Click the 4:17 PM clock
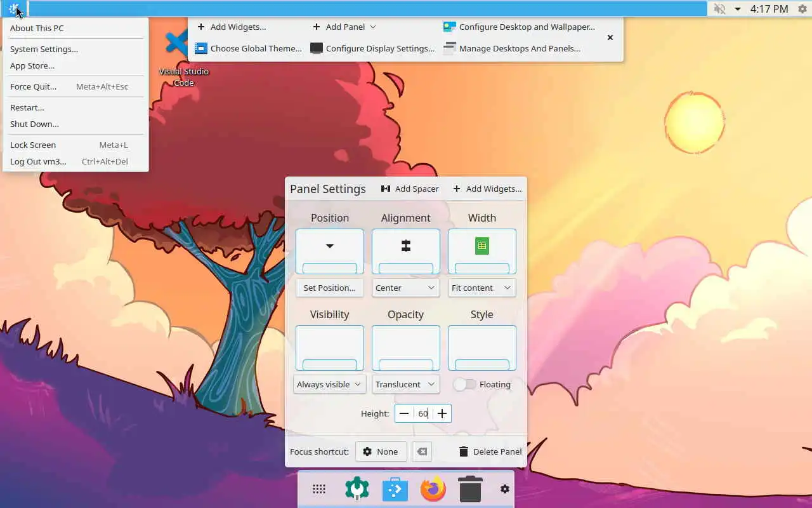The height and width of the screenshot is (508, 812). [x=769, y=9]
